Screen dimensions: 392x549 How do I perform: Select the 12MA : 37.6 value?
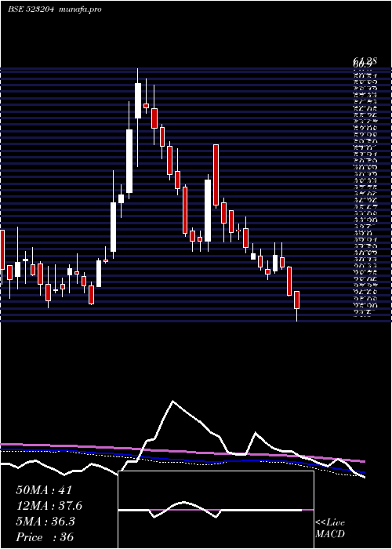49,506
